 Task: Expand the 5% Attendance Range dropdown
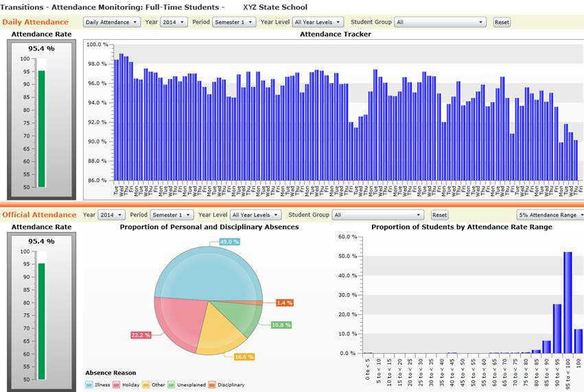tap(550, 215)
